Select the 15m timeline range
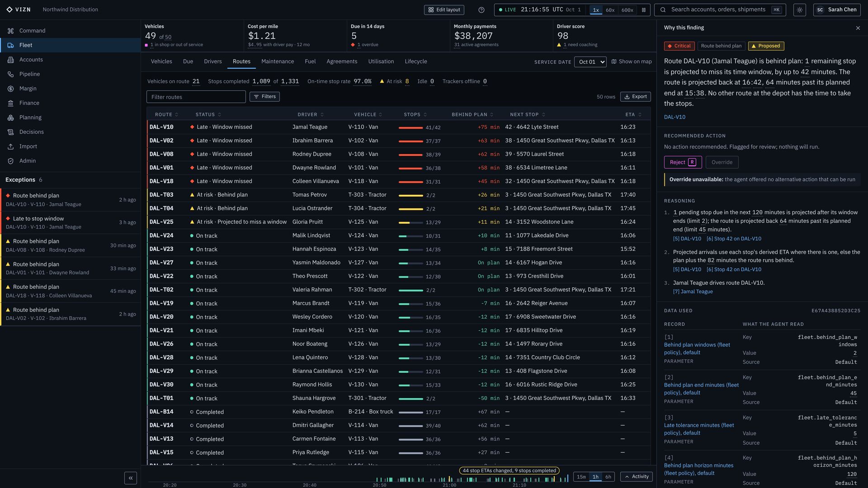Image resolution: width=868 pixels, height=488 pixels. click(581, 477)
